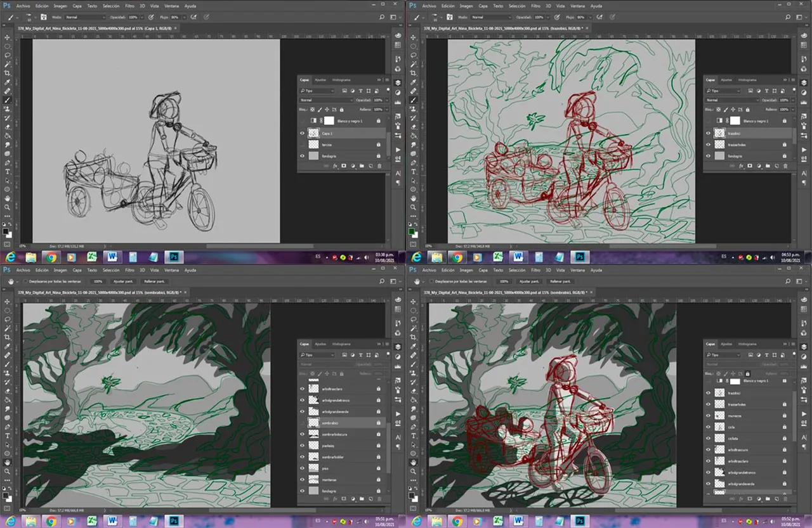
Task: Open Actions play icon in 03:38 p.m. window dock
Action: [x=398, y=150]
